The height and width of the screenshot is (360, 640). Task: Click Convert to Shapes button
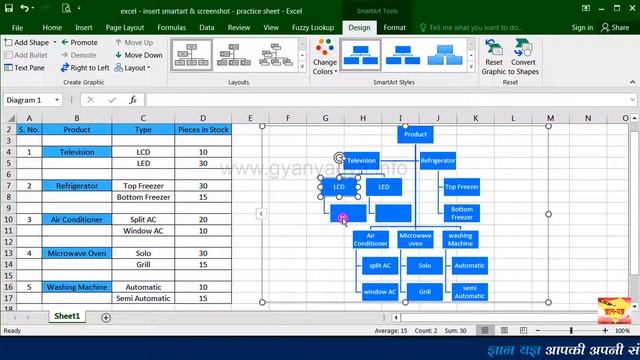(x=524, y=57)
